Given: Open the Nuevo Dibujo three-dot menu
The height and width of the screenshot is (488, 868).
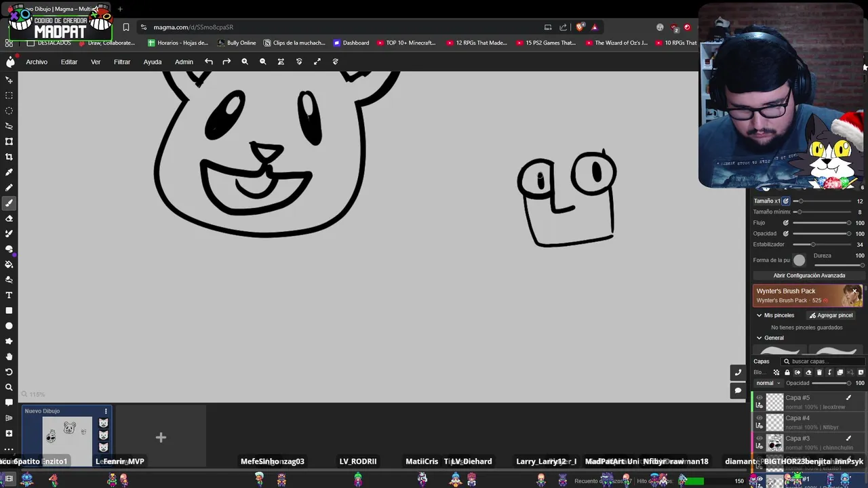Looking at the screenshot, I should click(106, 411).
